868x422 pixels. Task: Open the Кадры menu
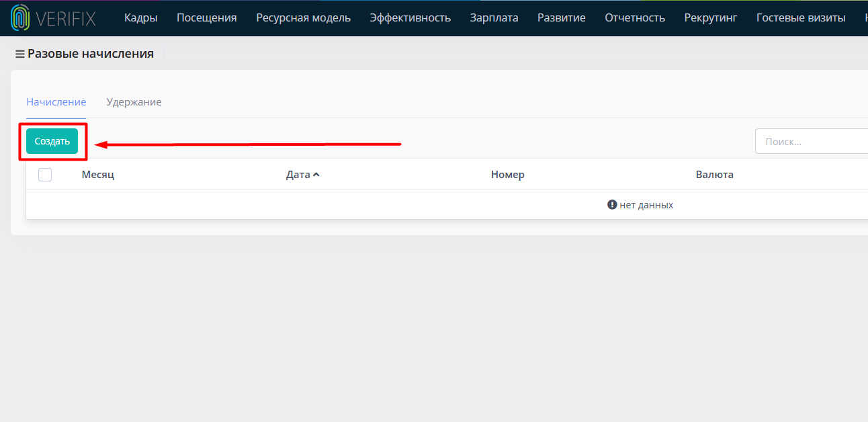(x=141, y=17)
